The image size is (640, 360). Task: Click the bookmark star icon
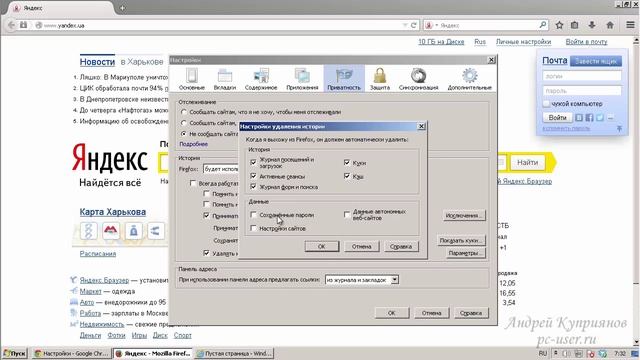(x=559, y=25)
